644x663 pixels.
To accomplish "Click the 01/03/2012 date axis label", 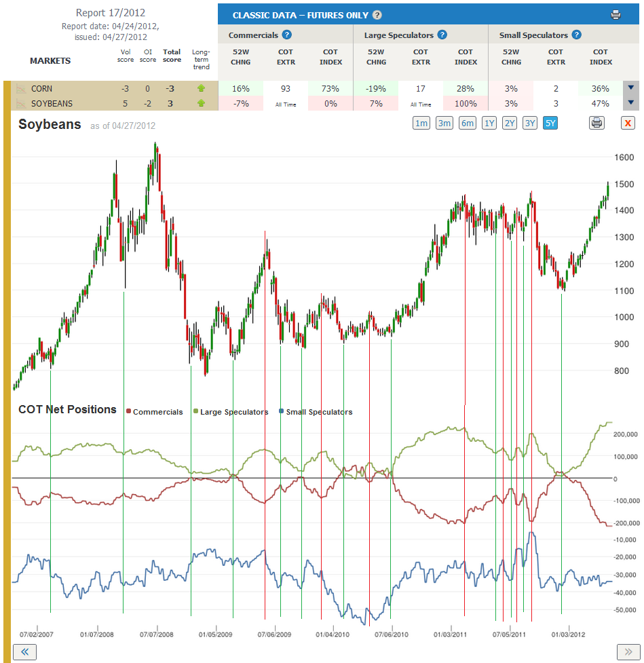I will click(x=568, y=634).
